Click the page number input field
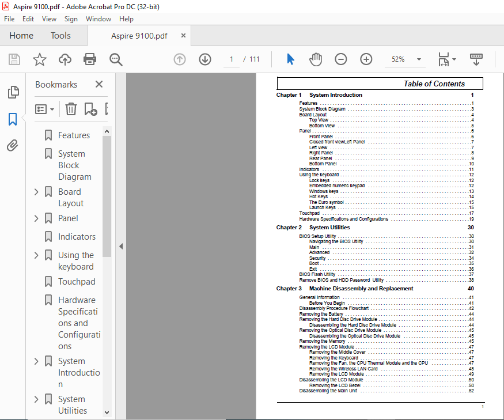The height and width of the screenshot is (420, 504). click(232, 59)
